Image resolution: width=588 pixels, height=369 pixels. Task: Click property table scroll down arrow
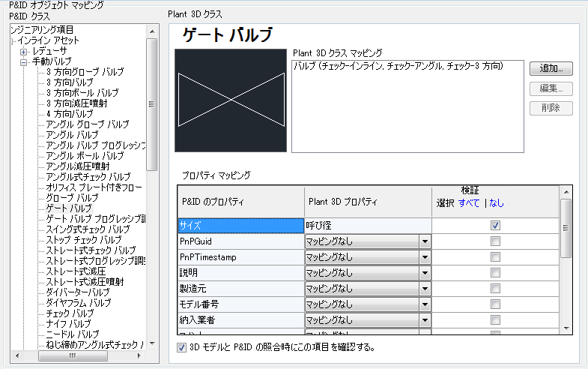pyautogui.click(x=566, y=328)
